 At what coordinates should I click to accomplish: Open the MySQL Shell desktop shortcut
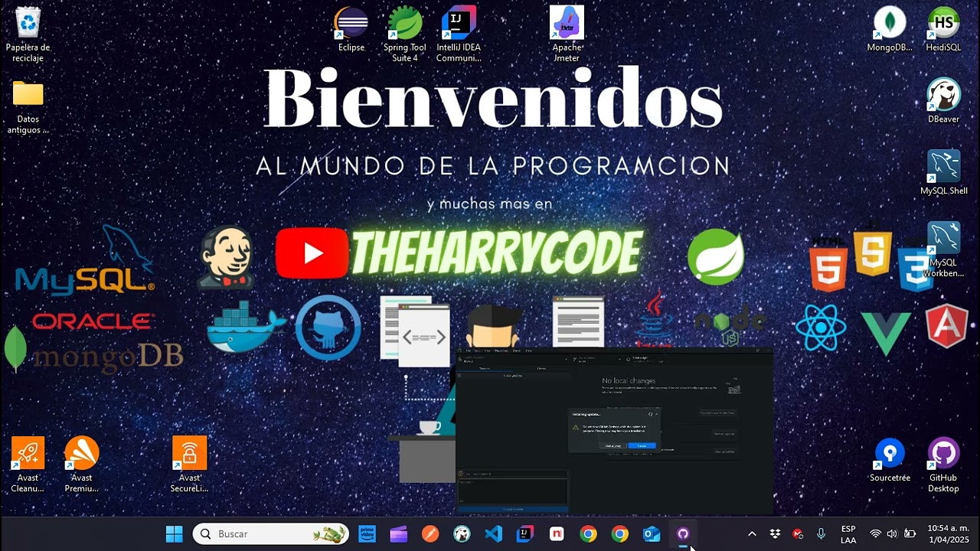(x=943, y=173)
